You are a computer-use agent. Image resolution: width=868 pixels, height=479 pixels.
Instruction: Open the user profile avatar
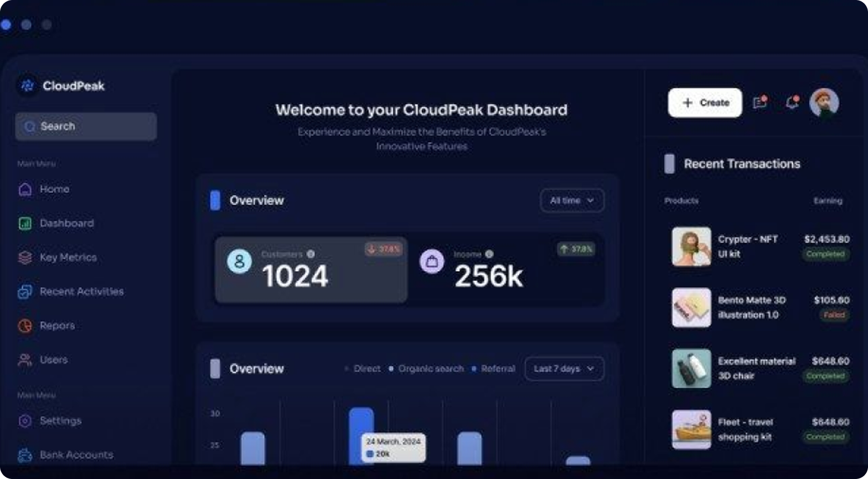[824, 103]
